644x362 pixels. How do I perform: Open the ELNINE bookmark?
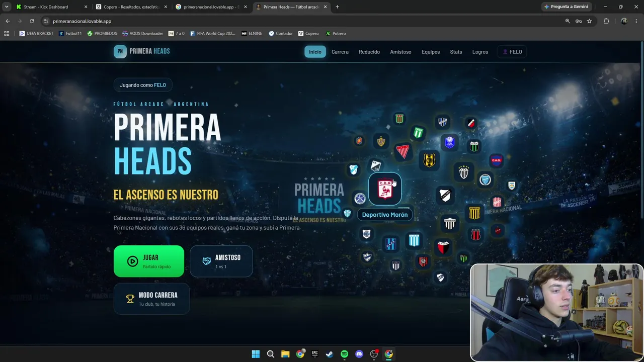coord(252,33)
